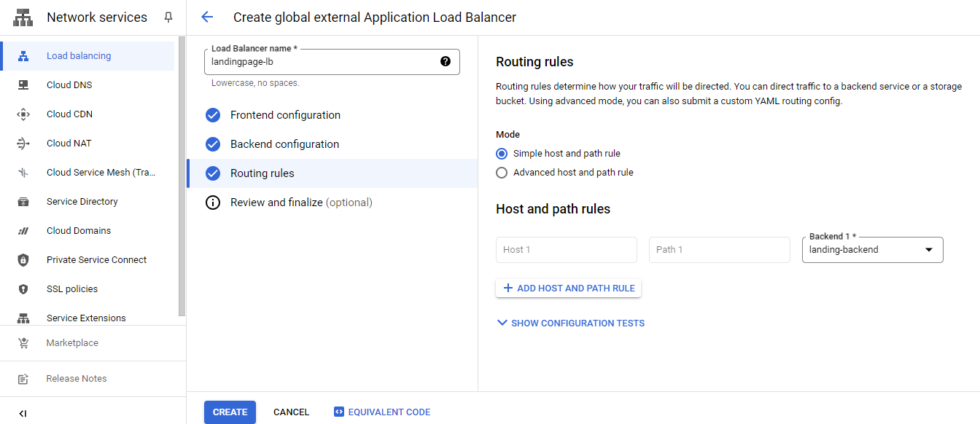Image resolution: width=980 pixels, height=424 pixels.
Task: Expand Show configuration tests
Action: (x=570, y=323)
